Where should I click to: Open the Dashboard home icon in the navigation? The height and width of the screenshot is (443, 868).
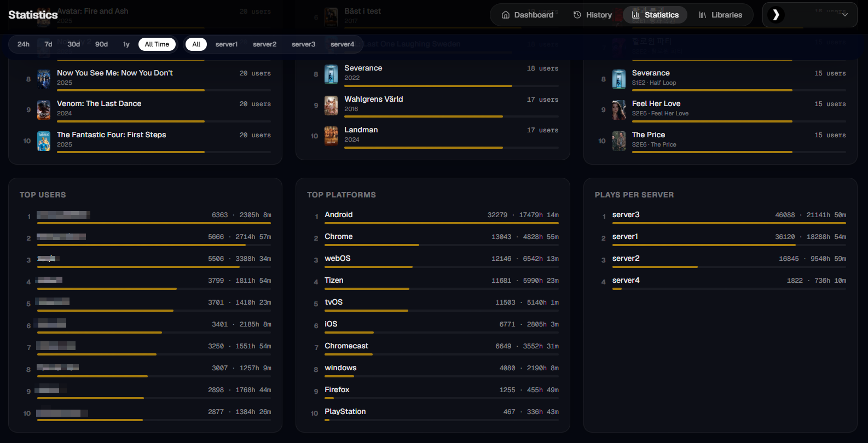coord(506,15)
